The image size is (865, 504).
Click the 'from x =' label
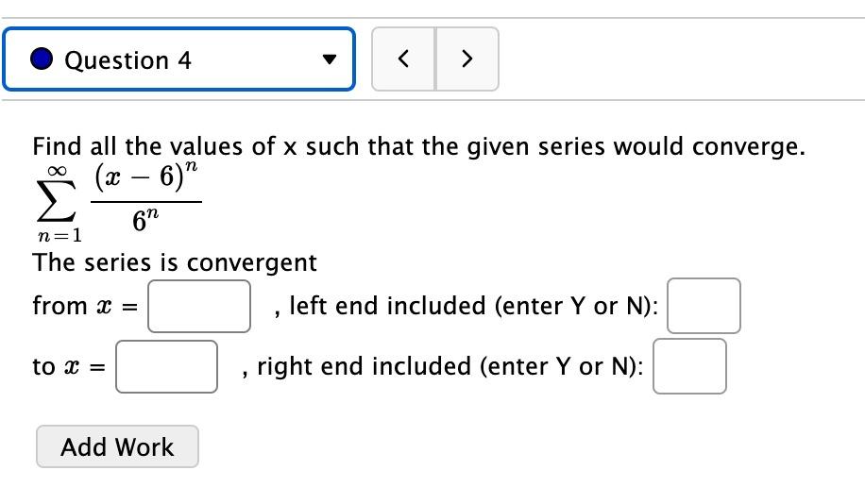coord(85,306)
